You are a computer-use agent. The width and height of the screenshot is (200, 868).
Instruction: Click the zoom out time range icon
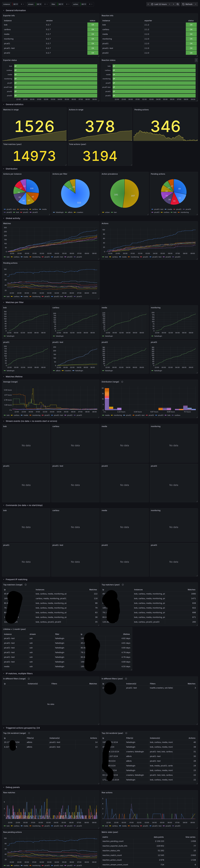click(x=178, y=4)
